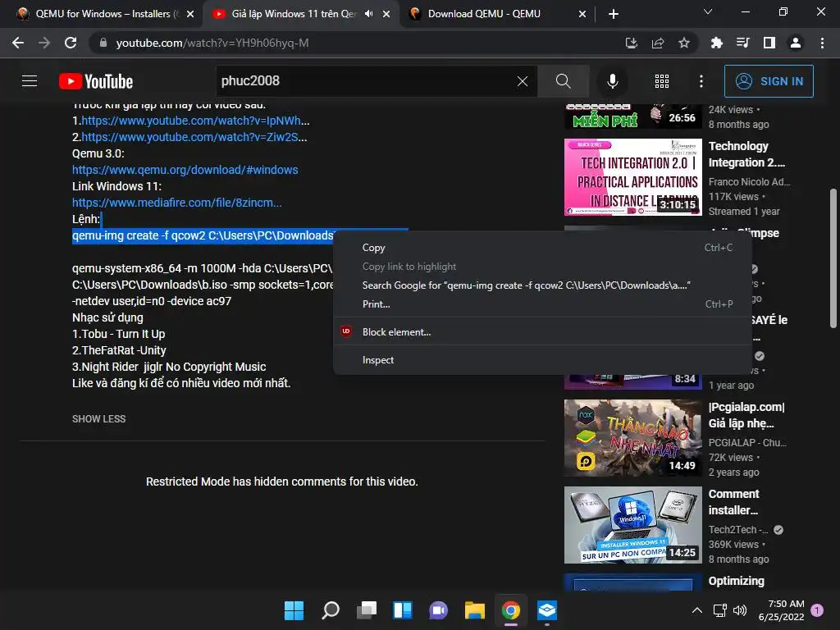Search with voice microphone icon
The height and width of the screenshot is (630, 840).
(x=612, y=81)
